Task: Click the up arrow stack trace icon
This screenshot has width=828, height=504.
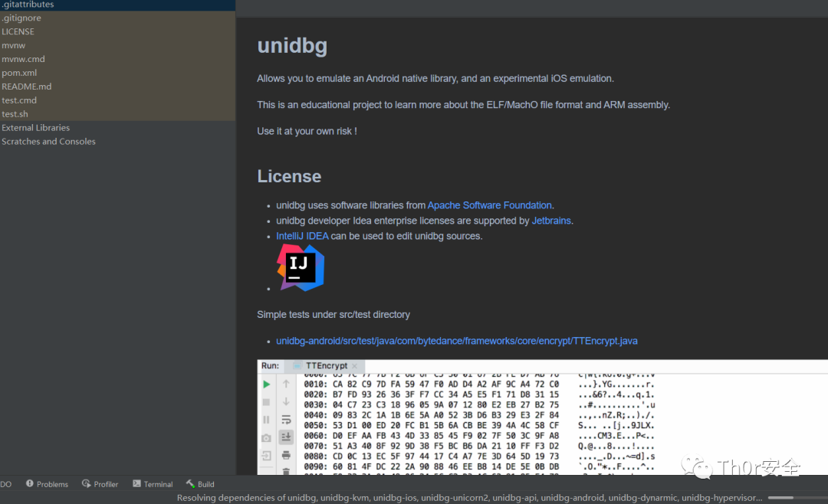Action: click(286, 385)
